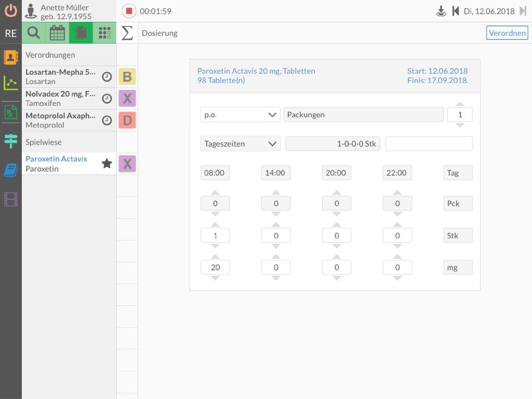The image size is (532, 399).
Task: Click the Pck unit label
Action: click(458, 203)
